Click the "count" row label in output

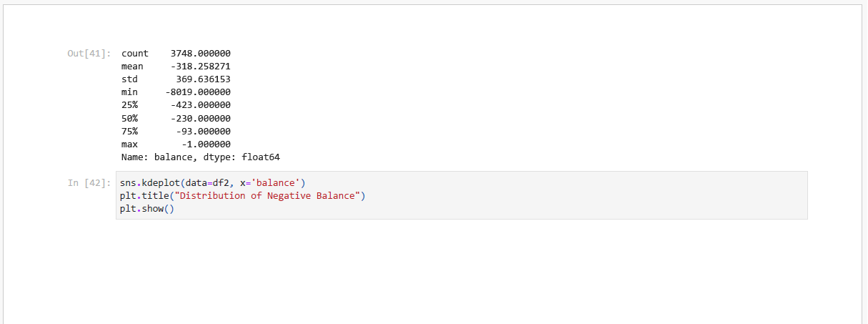135,54
